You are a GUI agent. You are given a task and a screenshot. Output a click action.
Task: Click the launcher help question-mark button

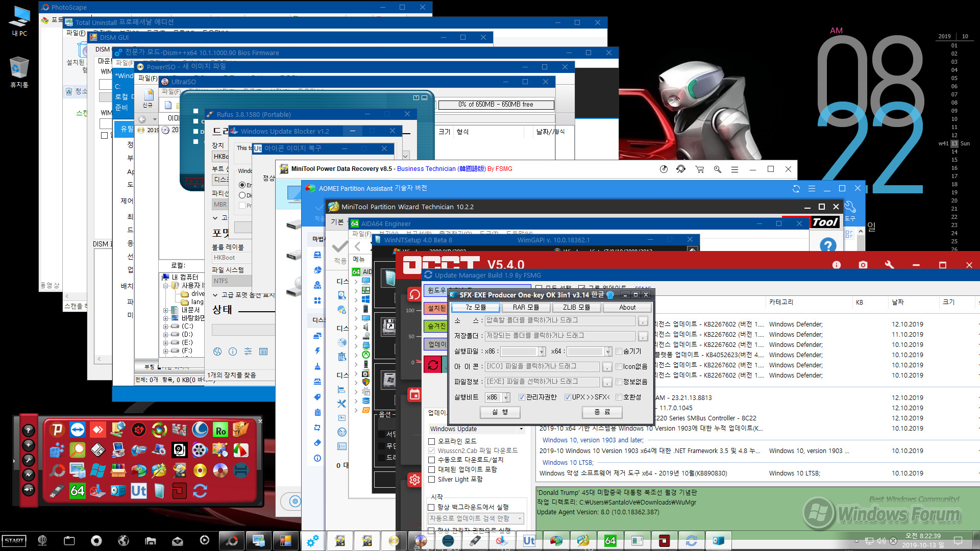pos(29,430)
